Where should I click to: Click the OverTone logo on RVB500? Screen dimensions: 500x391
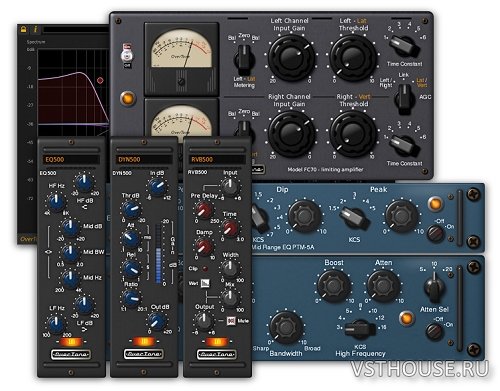pyautogui.click(x=217, y=354)
